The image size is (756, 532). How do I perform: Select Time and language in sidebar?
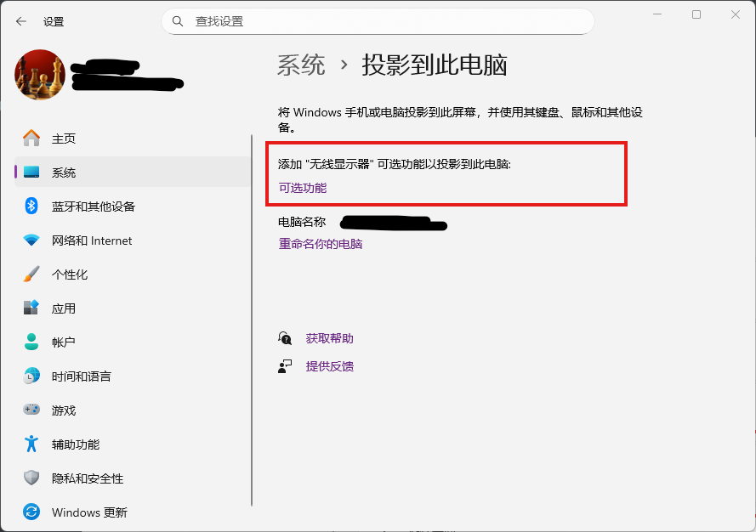(81, 376)
